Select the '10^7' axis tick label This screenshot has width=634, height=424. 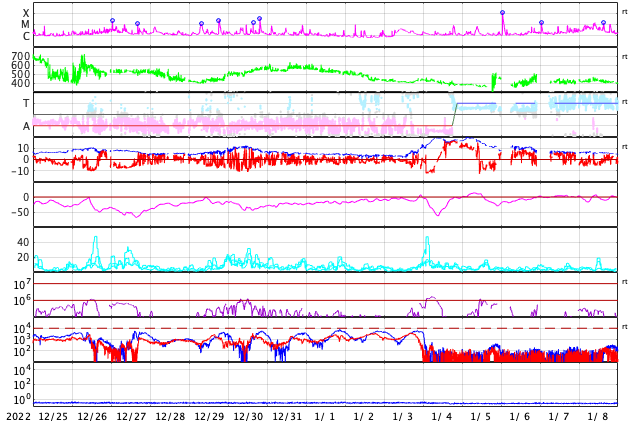[x=22, y=285]
